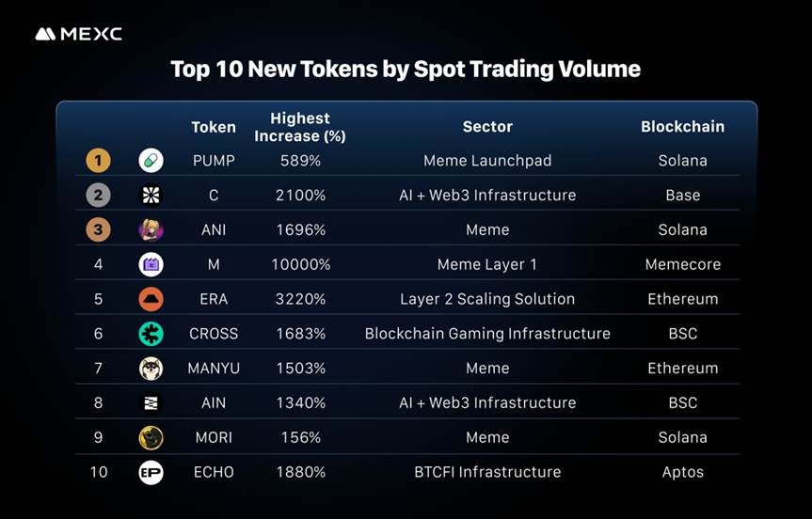Click the Sector column header
The image size is (812, 519).
tap(487, 127)
